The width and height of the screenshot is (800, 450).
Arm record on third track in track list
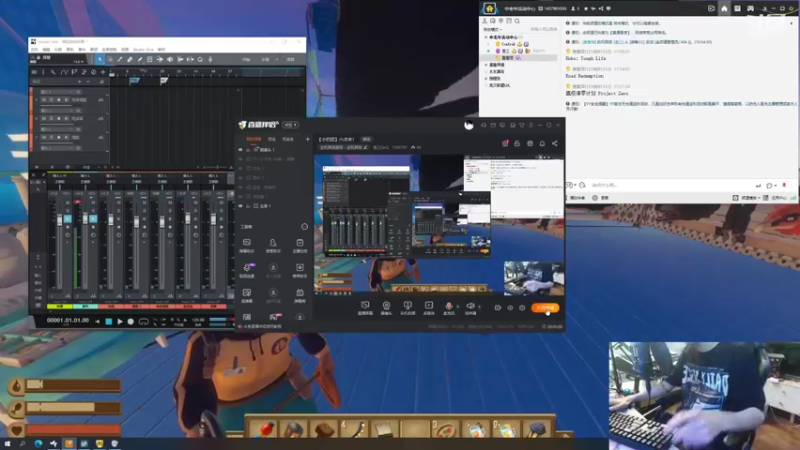[59, 137]
